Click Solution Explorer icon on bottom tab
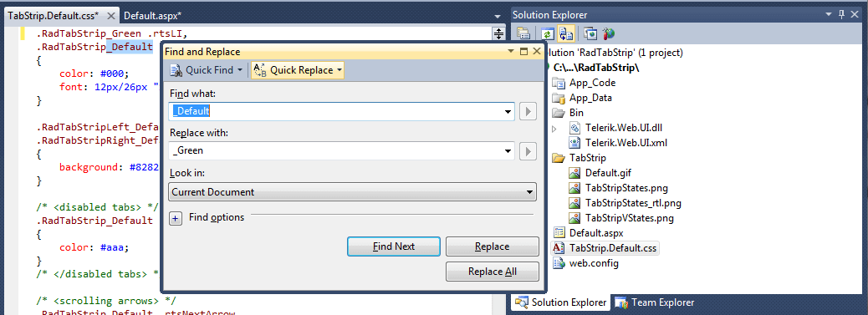 (522, 302)
